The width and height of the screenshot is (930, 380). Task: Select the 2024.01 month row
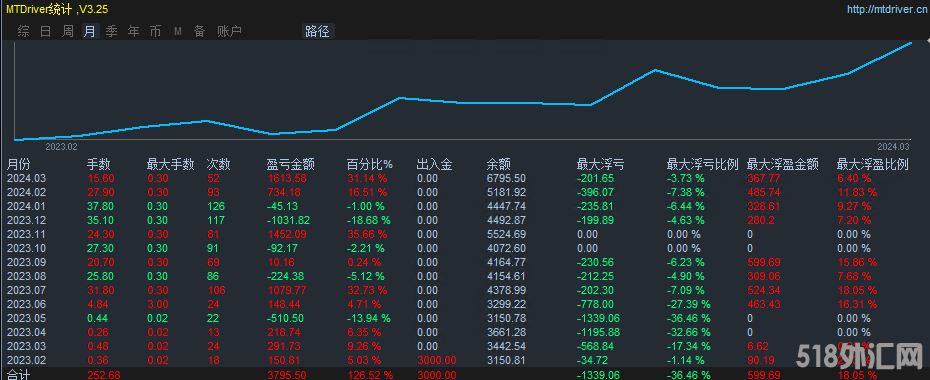[465, 206]
